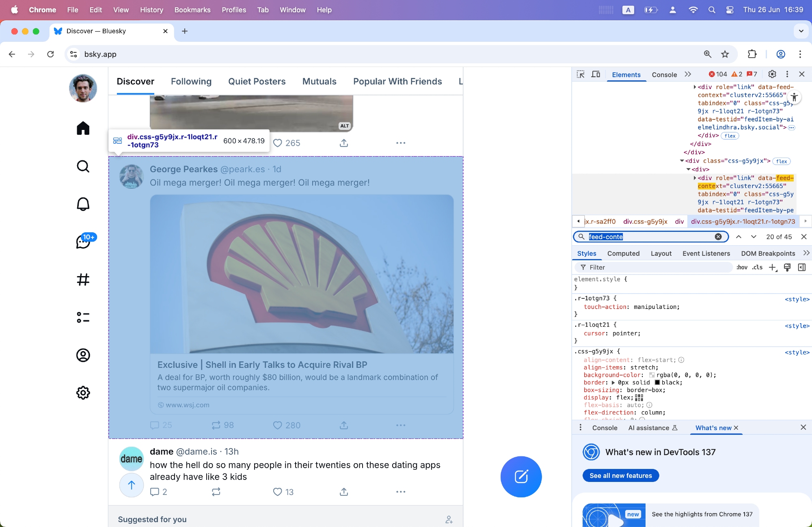Click the black border color swatch
The width and height of the screenshot is (812, 527).
pos(657,382)
